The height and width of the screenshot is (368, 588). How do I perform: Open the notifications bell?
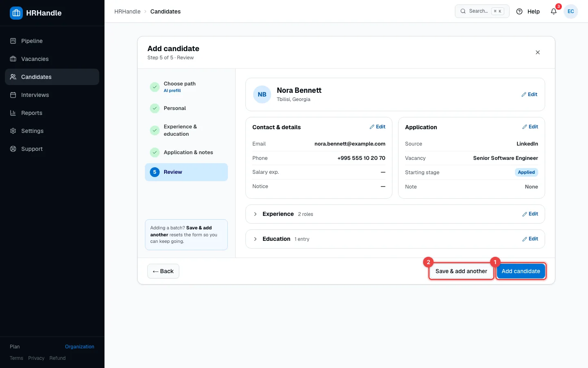tap(554, 11)
